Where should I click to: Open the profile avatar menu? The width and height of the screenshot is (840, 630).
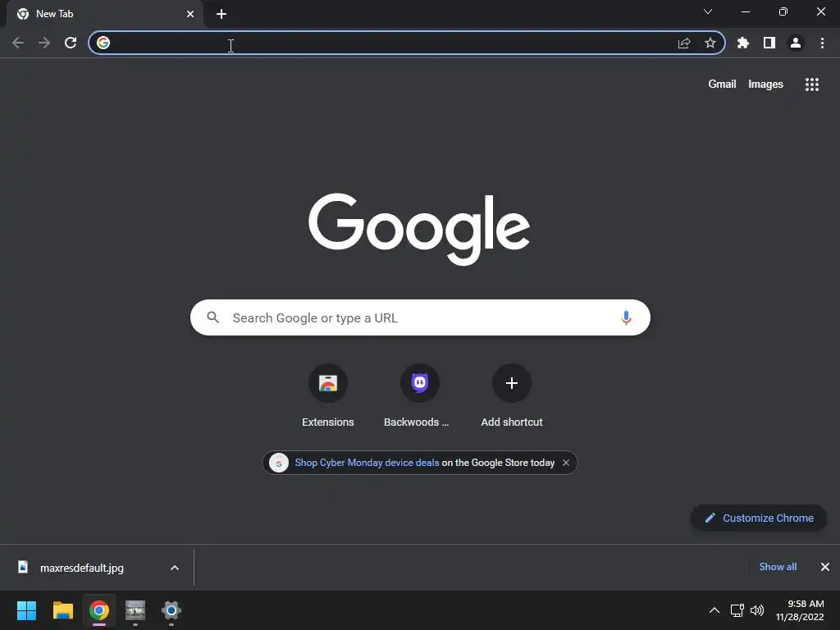796,43
